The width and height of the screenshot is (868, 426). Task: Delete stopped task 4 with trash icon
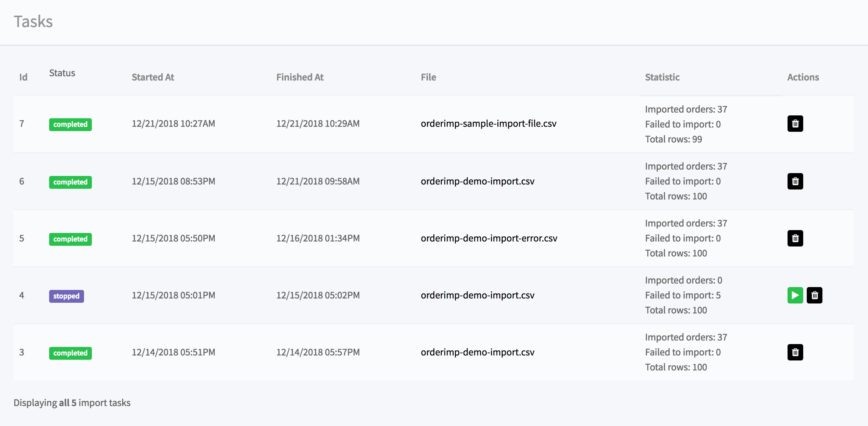pyautogui.click(x=814, y=295)
